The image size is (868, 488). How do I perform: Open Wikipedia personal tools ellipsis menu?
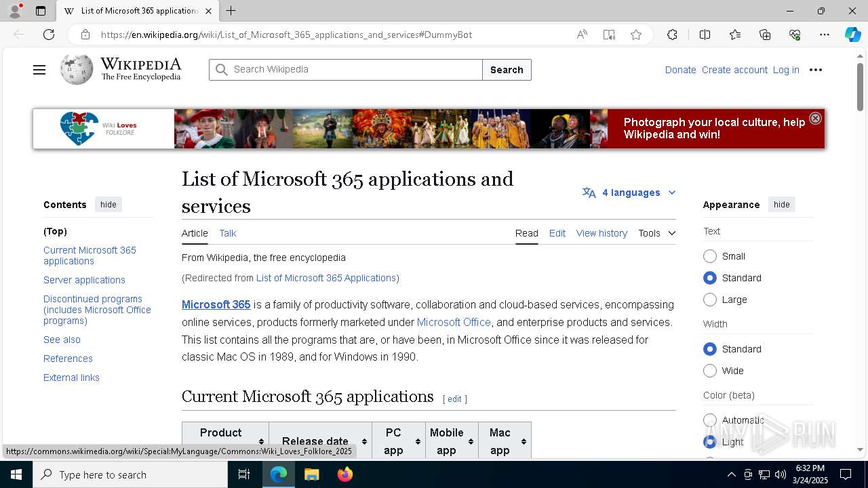click(816, 70)
